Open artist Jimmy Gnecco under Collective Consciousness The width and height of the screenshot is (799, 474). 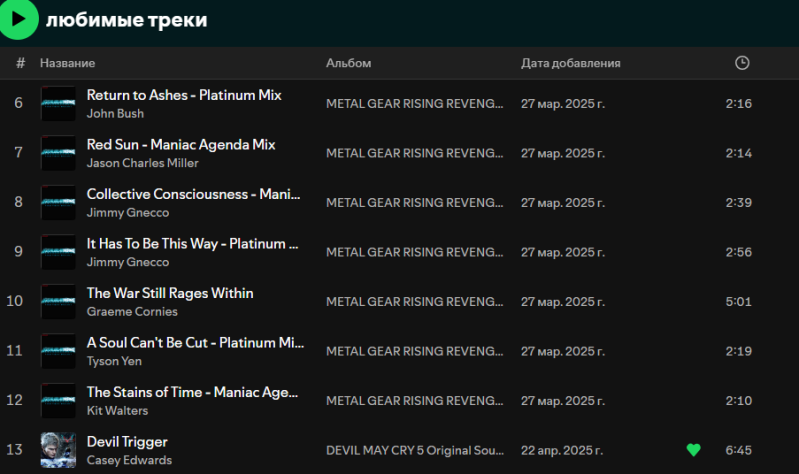[128, 213]
